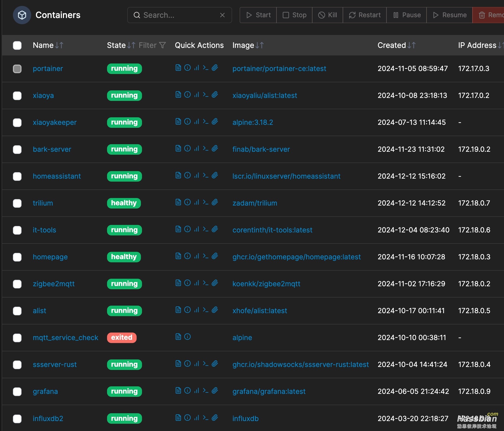Open stats icon for ssserver-rust container
This screenshot has height=431, width=504.
tap(197, 364)
